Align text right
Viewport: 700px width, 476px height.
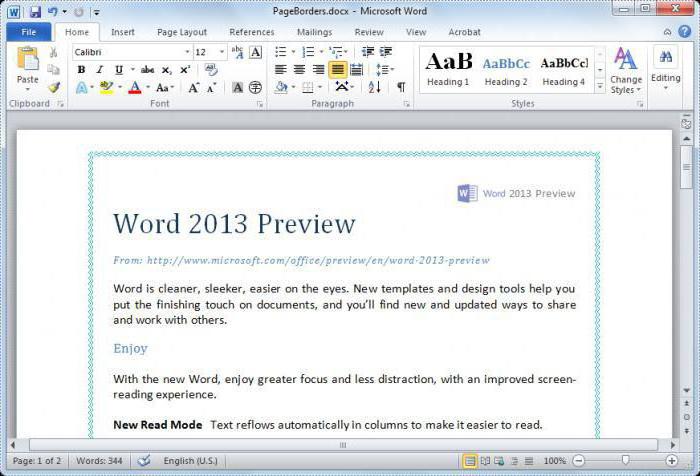tap(318, 70)
